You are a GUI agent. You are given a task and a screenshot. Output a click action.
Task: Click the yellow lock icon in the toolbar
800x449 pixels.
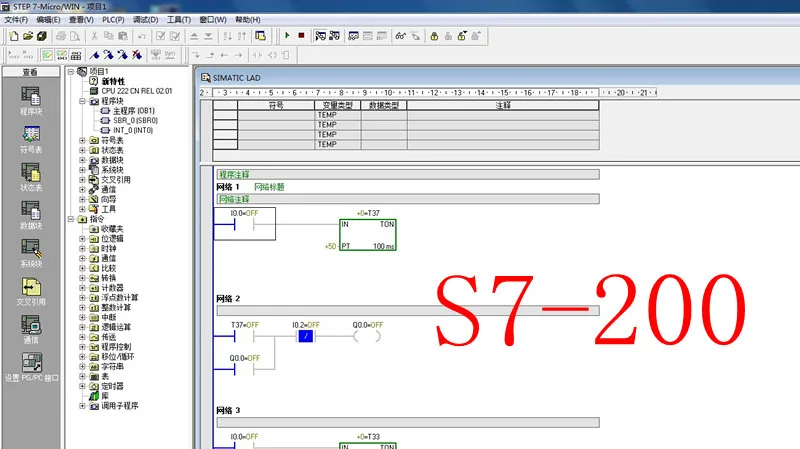(x=434, y=36)
